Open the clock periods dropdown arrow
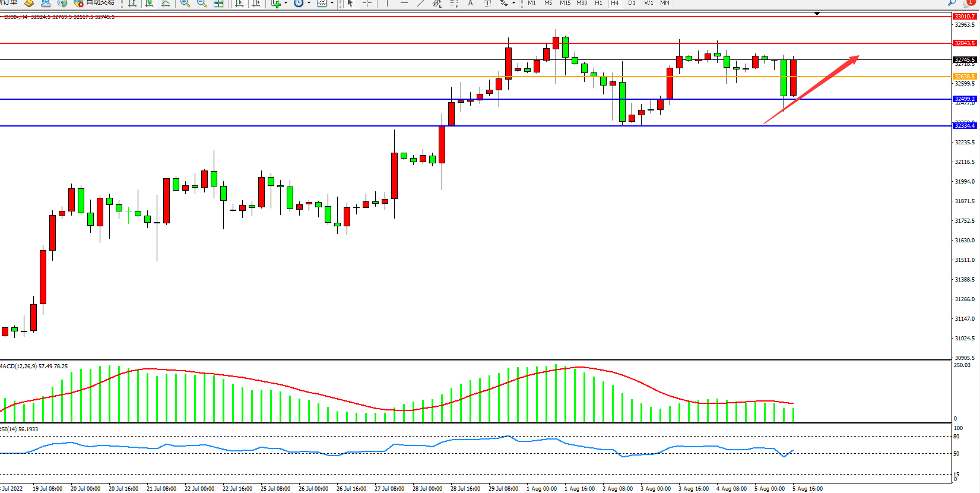Screen dimensions: 980x493 [309, 3]
